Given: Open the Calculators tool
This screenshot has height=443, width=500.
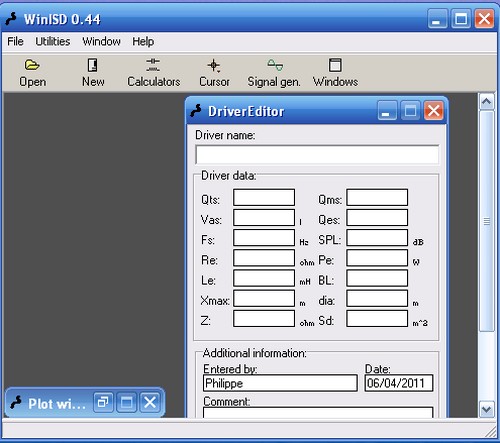Looking at the screenshot, I should point(154,73).
